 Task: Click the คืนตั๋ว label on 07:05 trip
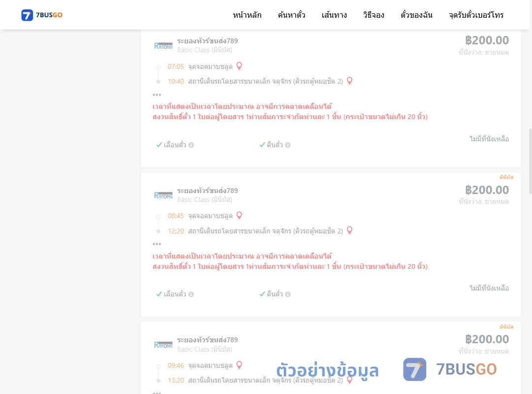(x=275, y=145)
